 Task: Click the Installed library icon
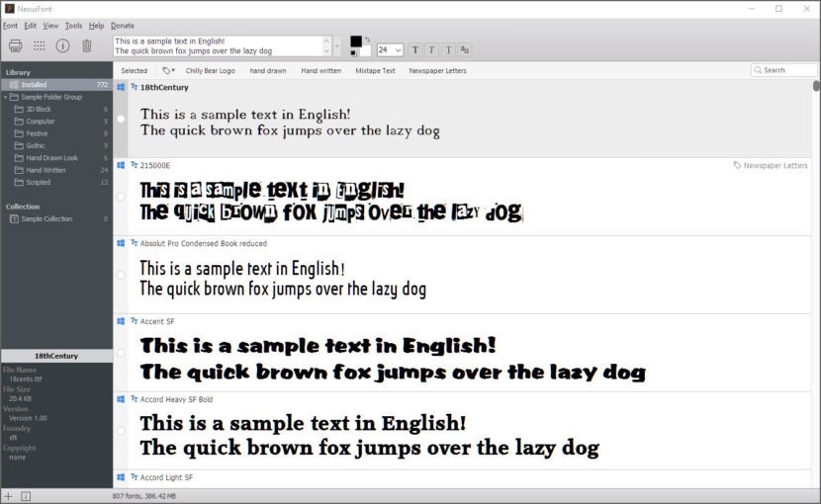(14, 84)
